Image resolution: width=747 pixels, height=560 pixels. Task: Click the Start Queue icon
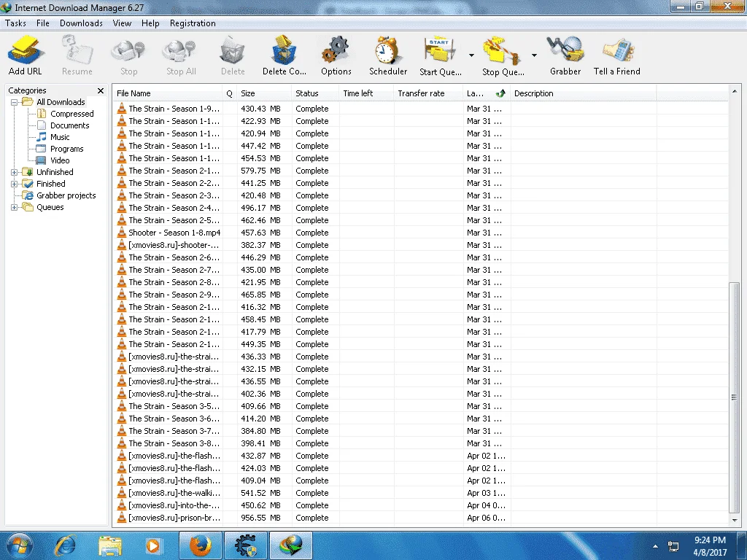(440, 55)
